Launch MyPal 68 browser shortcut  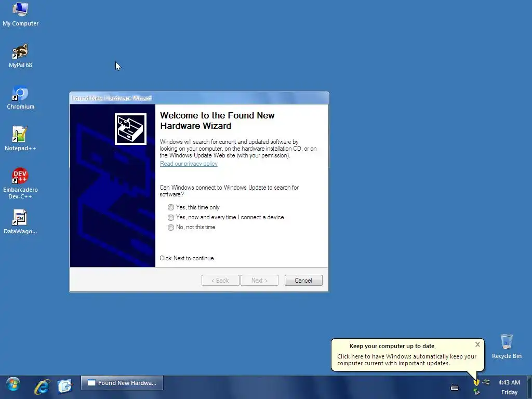point(20,56)
